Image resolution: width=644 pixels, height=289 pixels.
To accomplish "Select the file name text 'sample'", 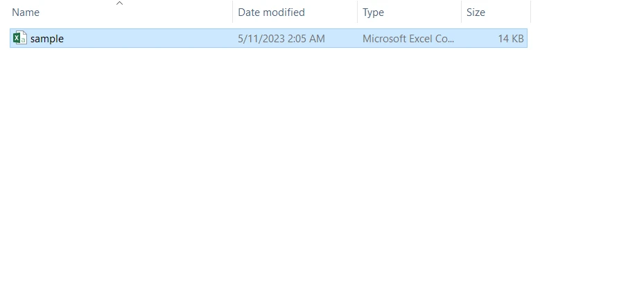I will pos(47,39).
